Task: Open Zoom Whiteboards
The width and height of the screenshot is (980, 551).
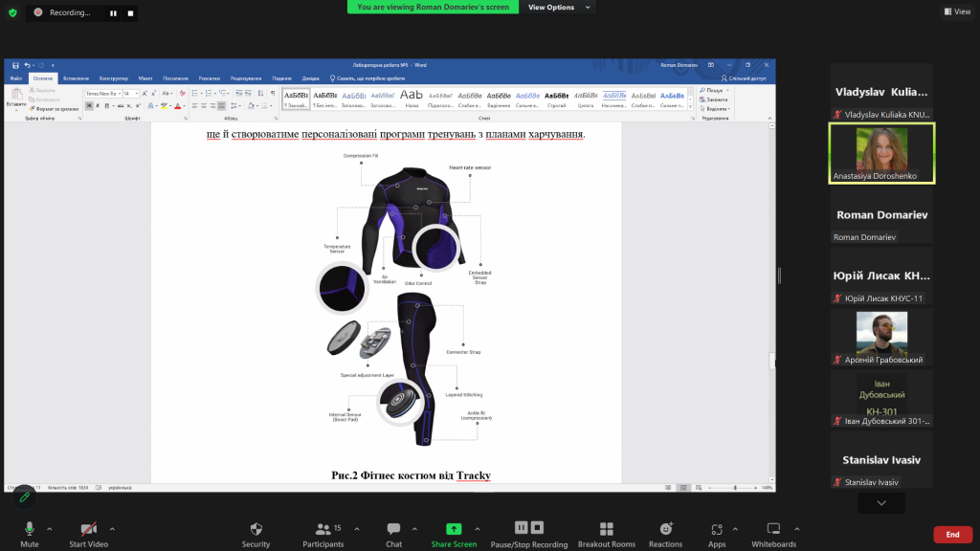Action: coord(773,535)
